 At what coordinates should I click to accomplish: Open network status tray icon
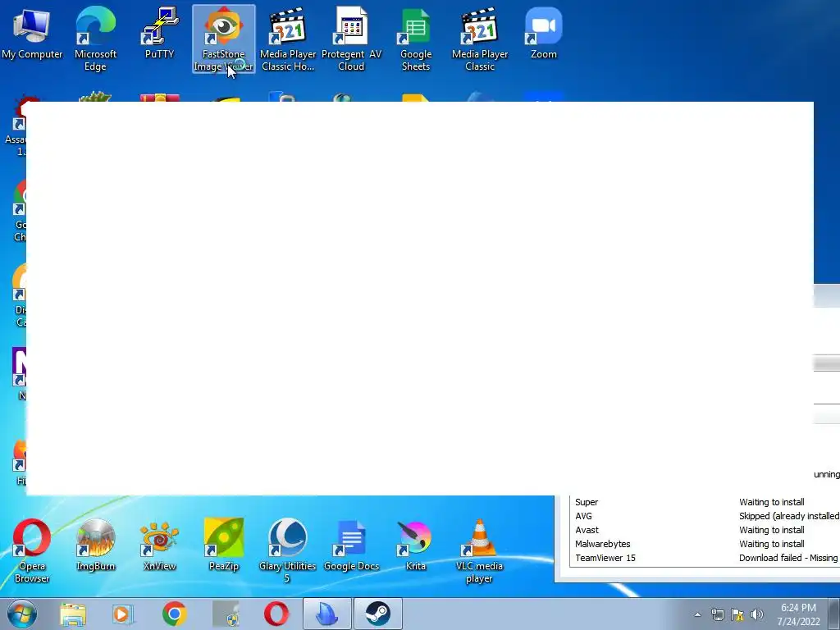coord(717,614)
